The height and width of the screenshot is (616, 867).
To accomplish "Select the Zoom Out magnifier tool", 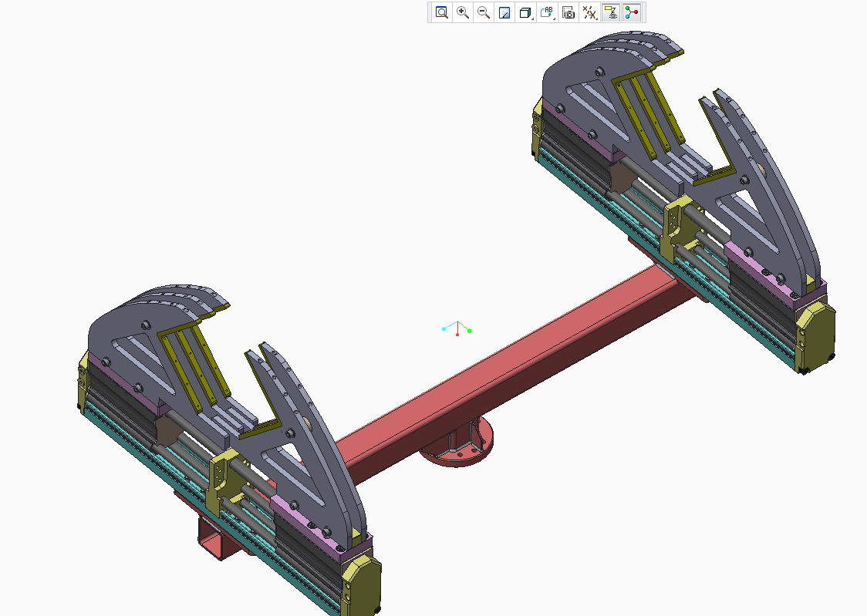I will click(484, 12).
